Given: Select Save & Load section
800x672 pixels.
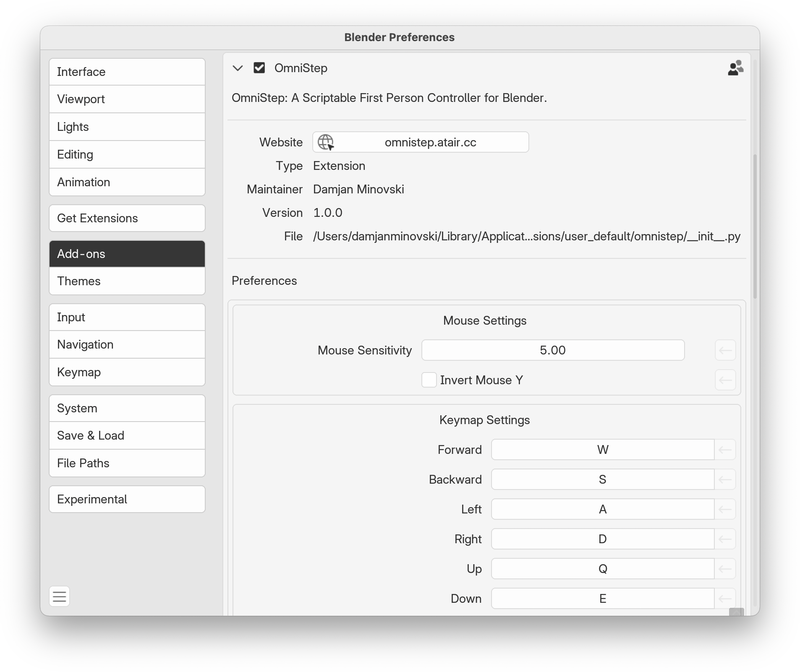Looking at the screenshot, I should [127, 435].
